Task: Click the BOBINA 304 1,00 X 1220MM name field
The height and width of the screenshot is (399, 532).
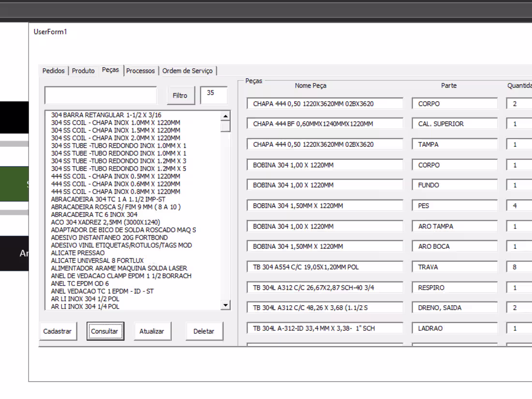Action: 324,165
